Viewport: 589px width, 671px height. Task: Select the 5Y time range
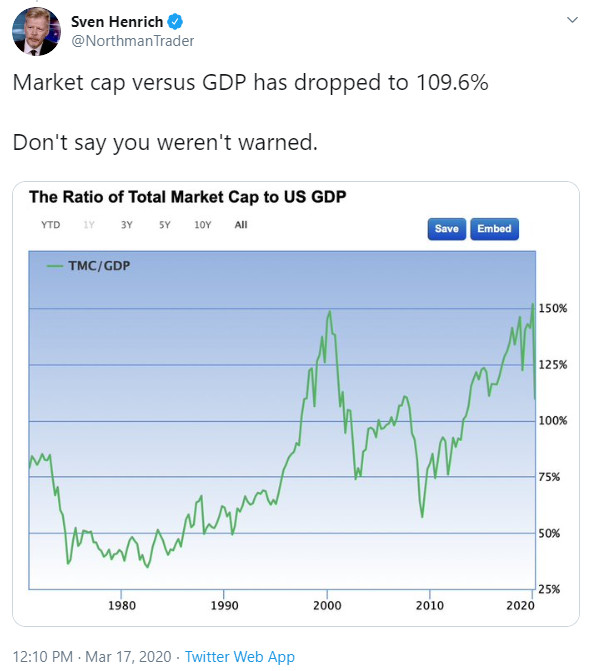click(165, 225)
